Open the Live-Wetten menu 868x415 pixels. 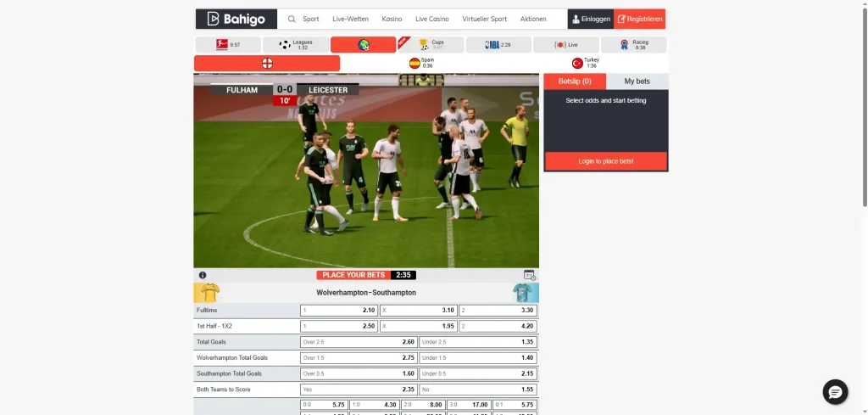[350, 19]
